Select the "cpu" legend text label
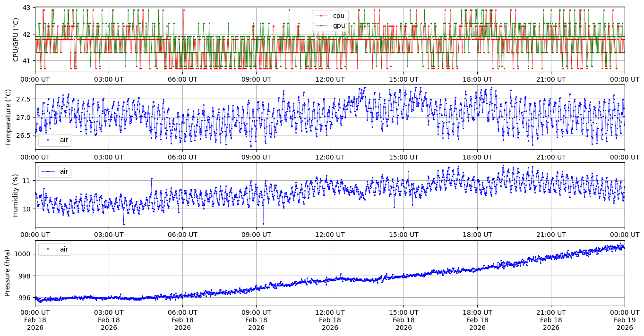Screen dimensions: 644x336 tap(339, 16)
